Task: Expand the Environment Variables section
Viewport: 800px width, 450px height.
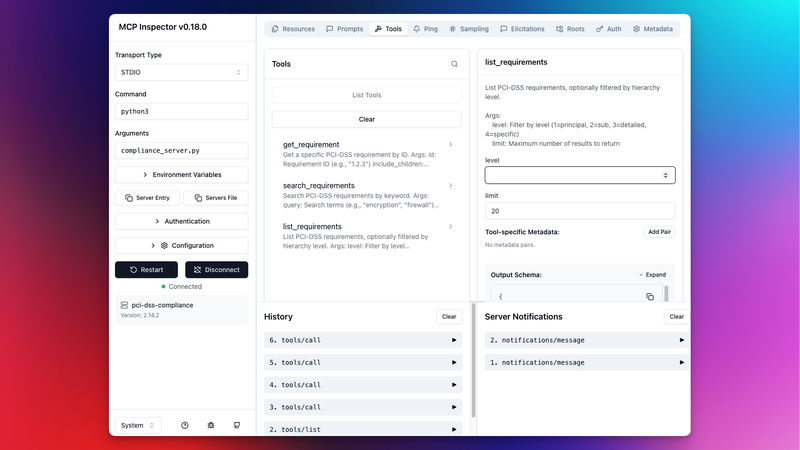Action: (181, 174)
